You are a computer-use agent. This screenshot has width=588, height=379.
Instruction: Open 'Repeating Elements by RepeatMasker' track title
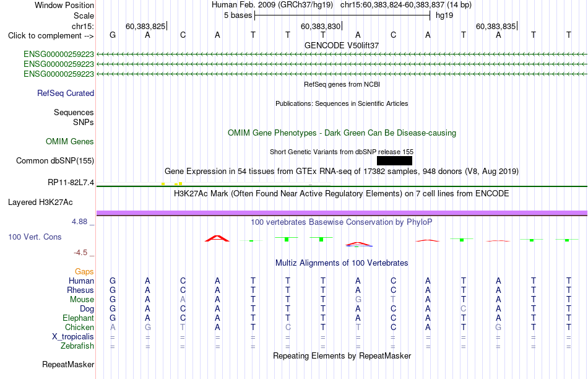(x=342, y=355)
